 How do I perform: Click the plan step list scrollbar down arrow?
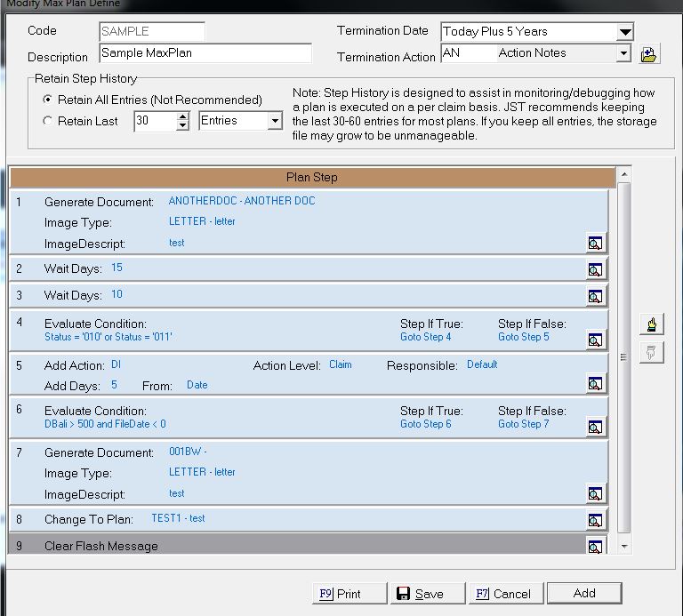pyautogui.click(x=623, y=545)
